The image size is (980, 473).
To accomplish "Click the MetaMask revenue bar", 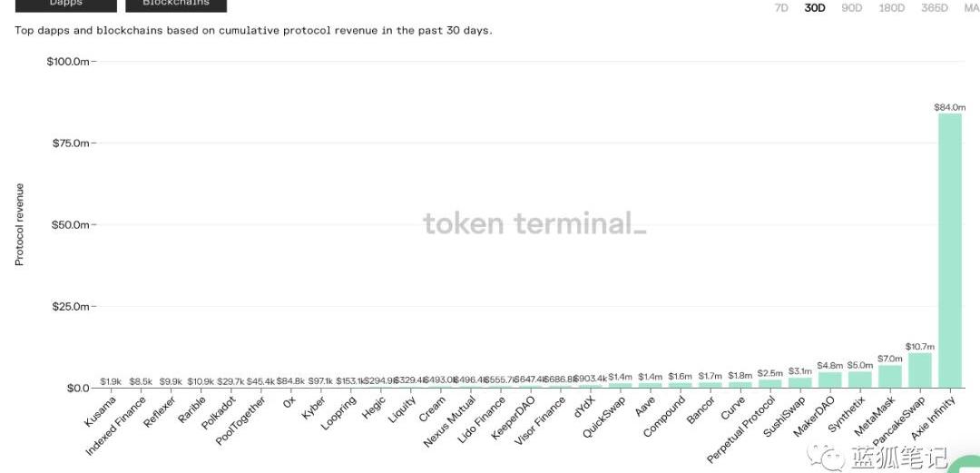I will click(x=890, y=377).
